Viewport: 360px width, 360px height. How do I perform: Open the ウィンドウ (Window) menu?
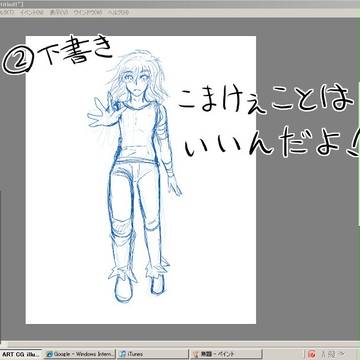[x=87, y=13]
